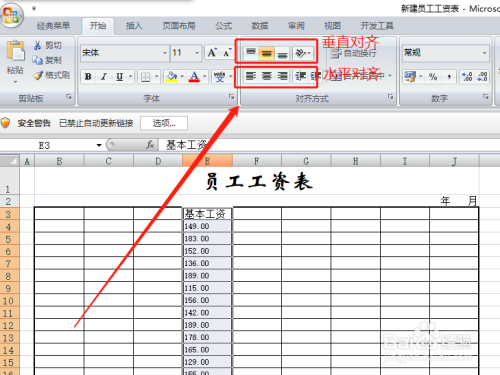Open the 经典菜单 tab

point(53,26)
